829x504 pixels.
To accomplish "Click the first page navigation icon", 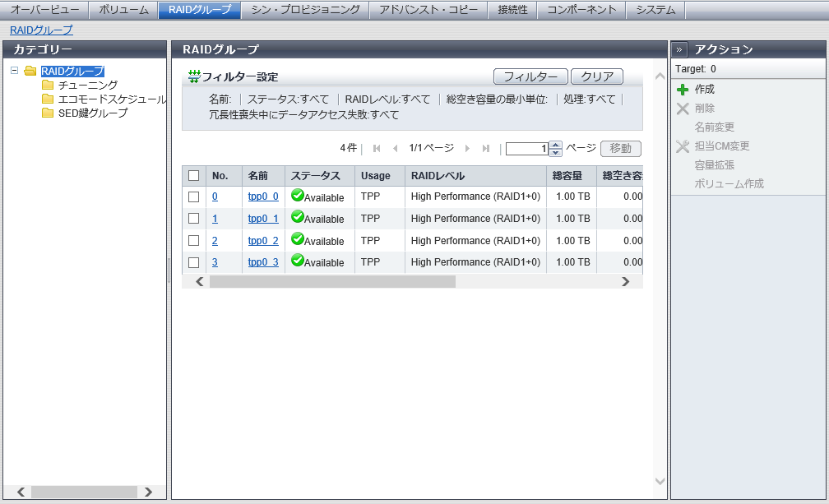I will tap(377, 149).
